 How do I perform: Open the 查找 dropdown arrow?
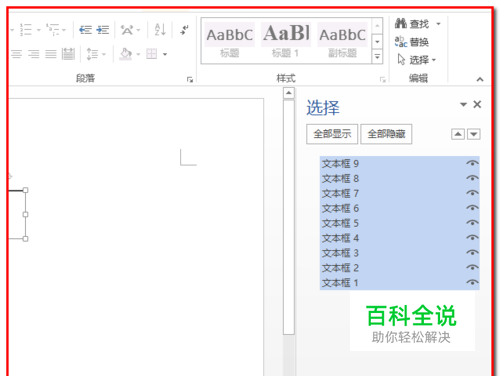click(438, 24)
